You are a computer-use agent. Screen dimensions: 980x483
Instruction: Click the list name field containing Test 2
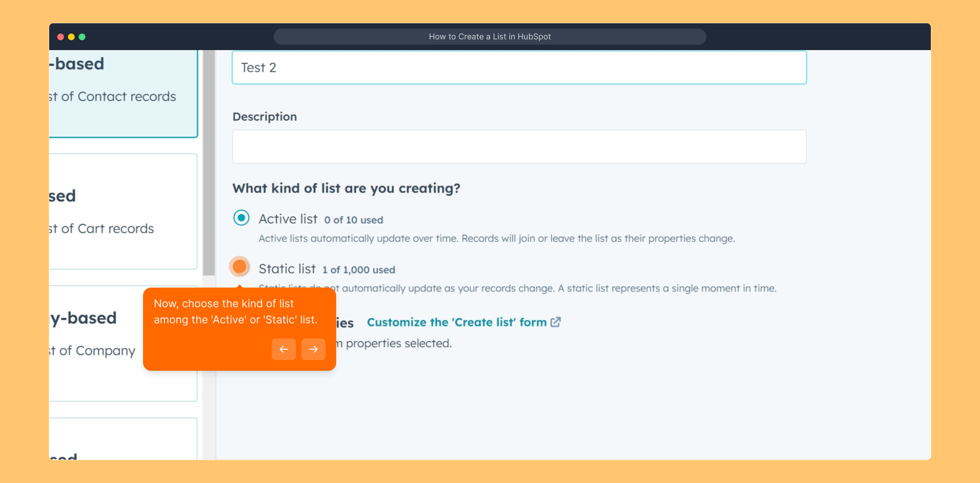pos(519,68)
